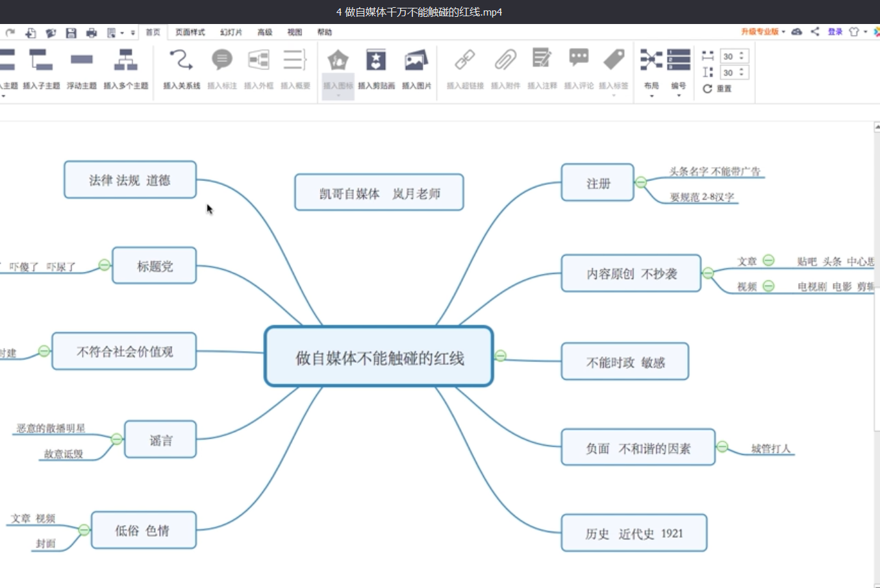
Task: Click the Insert Comment (插入评论) icon
Action: (x=579, y=58)
